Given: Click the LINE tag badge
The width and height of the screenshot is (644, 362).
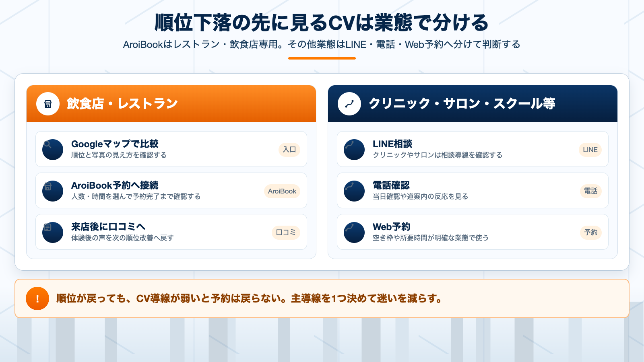Looking at the screenshot, I should [x=590, y=150].
